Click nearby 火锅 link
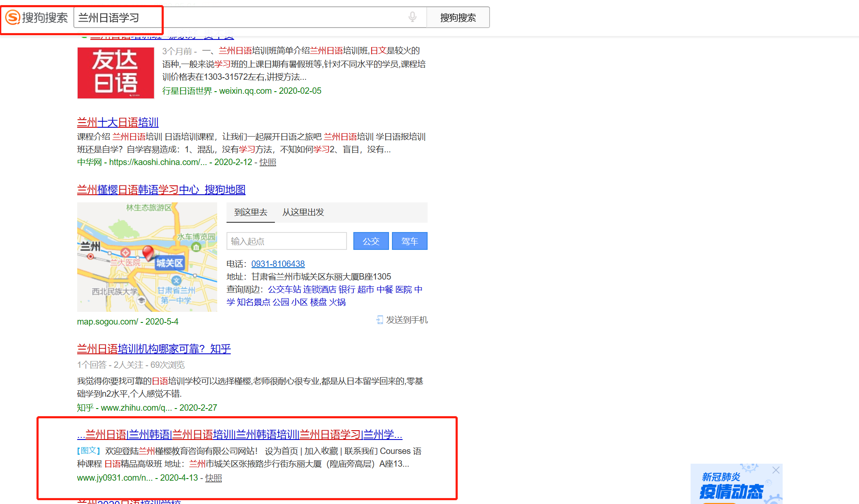Screen dimensions: 859x504 pyautogui.click(x=337, y=302)
